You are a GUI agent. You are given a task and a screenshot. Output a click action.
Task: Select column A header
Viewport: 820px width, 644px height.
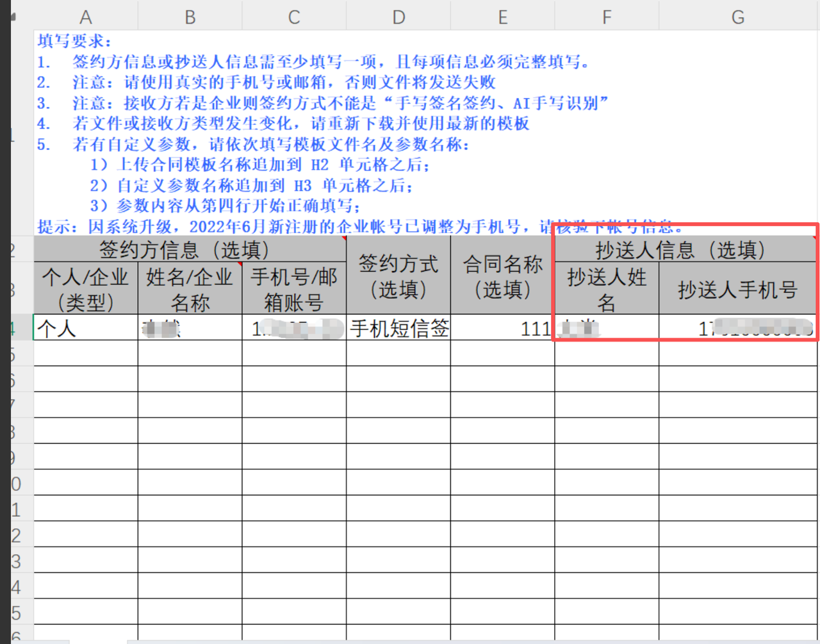pos(86,17)
